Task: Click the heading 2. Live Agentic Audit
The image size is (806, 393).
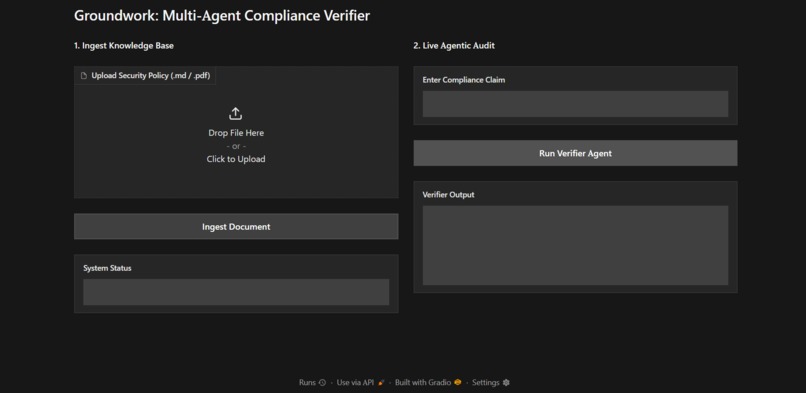Action: click(x=454, y=46)
